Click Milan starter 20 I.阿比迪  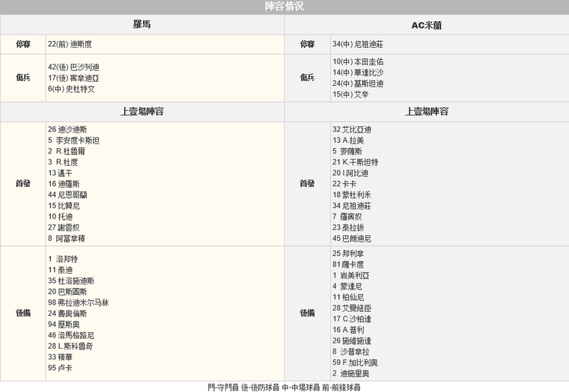pyautogui.click(x=350, y=173)
